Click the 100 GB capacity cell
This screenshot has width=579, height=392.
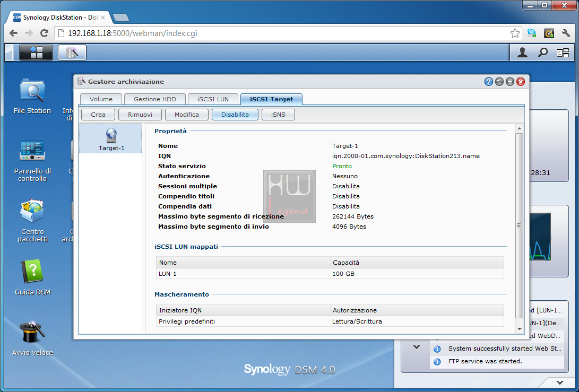click(343, 274)
